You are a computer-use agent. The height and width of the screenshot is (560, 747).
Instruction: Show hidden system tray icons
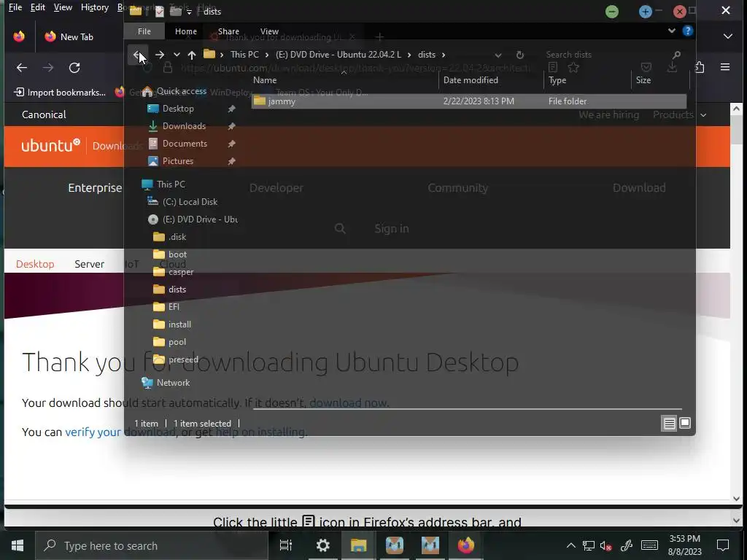[x=570, y=545]
